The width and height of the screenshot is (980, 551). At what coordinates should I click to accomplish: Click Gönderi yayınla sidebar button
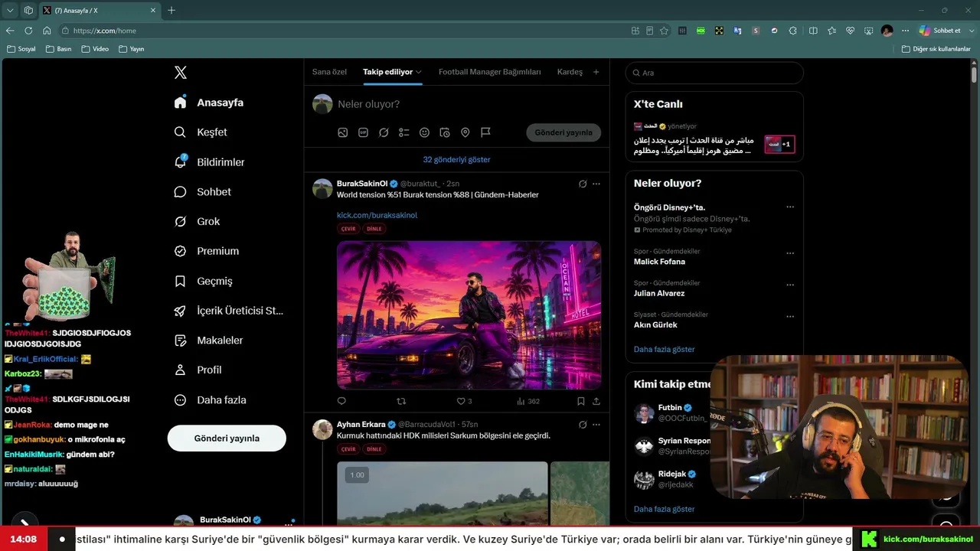tap(227, 439)
